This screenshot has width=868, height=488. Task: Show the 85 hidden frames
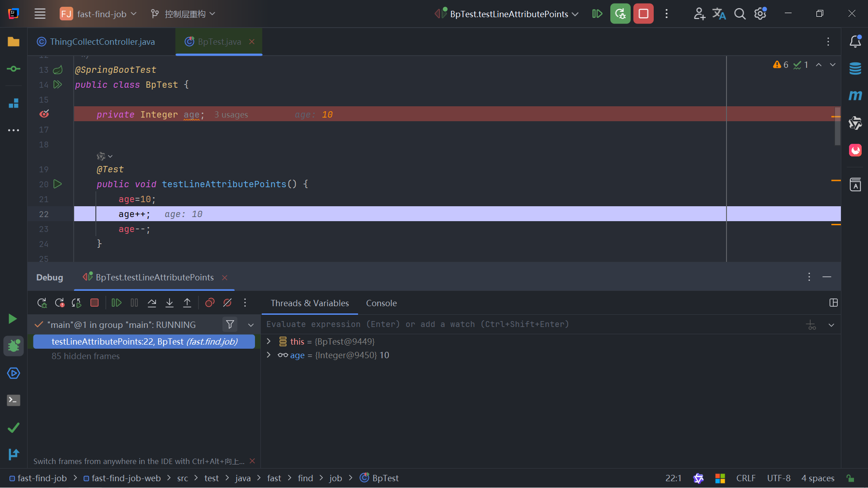point(85,356)
